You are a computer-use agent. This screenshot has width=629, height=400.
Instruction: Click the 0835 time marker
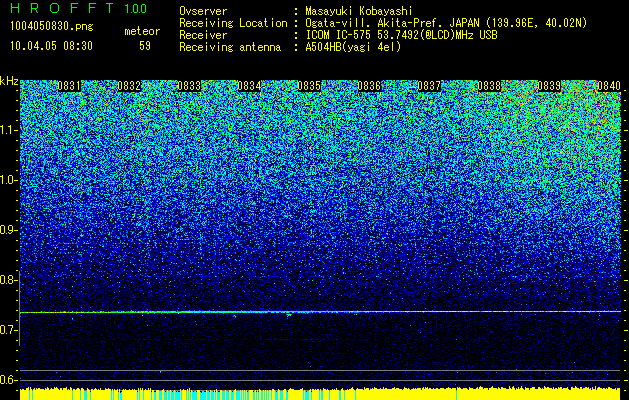click(309, 86)
